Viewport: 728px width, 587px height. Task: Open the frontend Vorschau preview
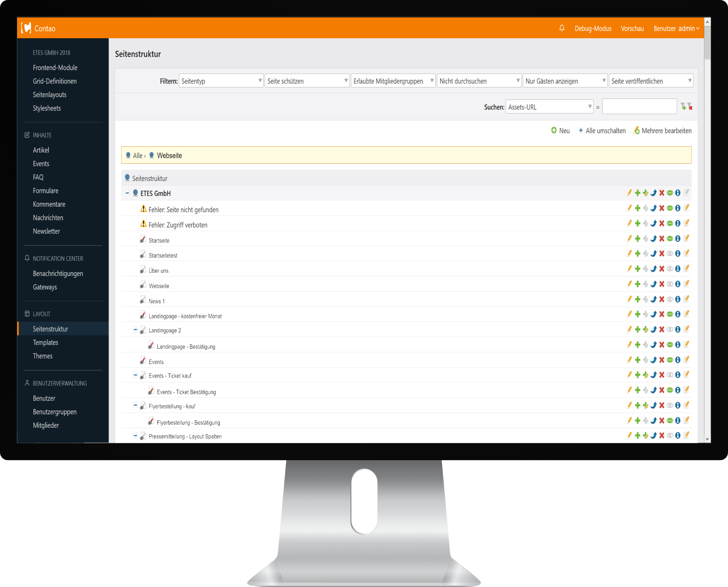632,28
